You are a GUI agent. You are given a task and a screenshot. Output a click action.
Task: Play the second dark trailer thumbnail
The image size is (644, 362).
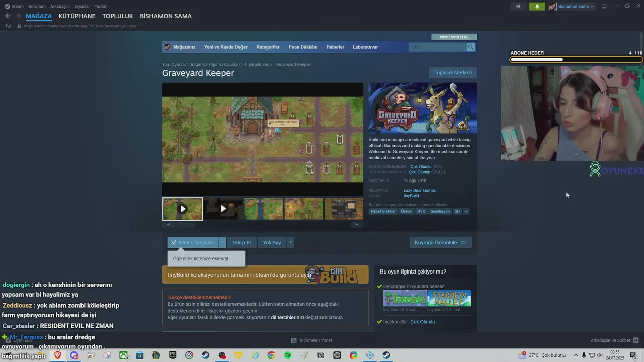click(x=223, y=209)
